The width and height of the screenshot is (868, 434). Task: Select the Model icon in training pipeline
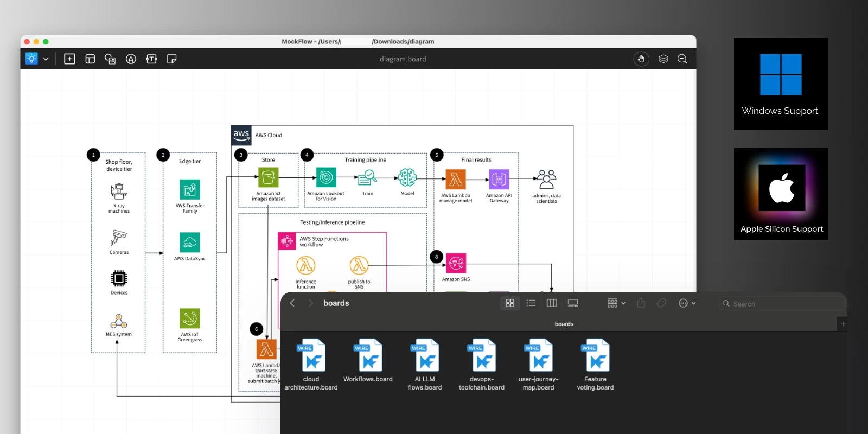(x=407, y=177)
